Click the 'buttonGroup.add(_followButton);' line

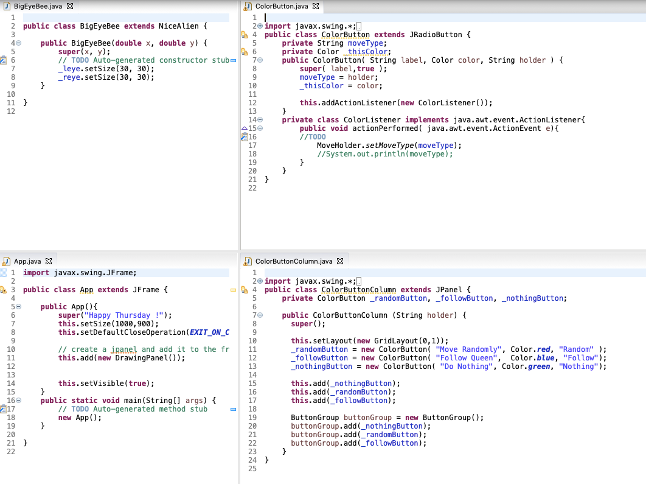358,443
